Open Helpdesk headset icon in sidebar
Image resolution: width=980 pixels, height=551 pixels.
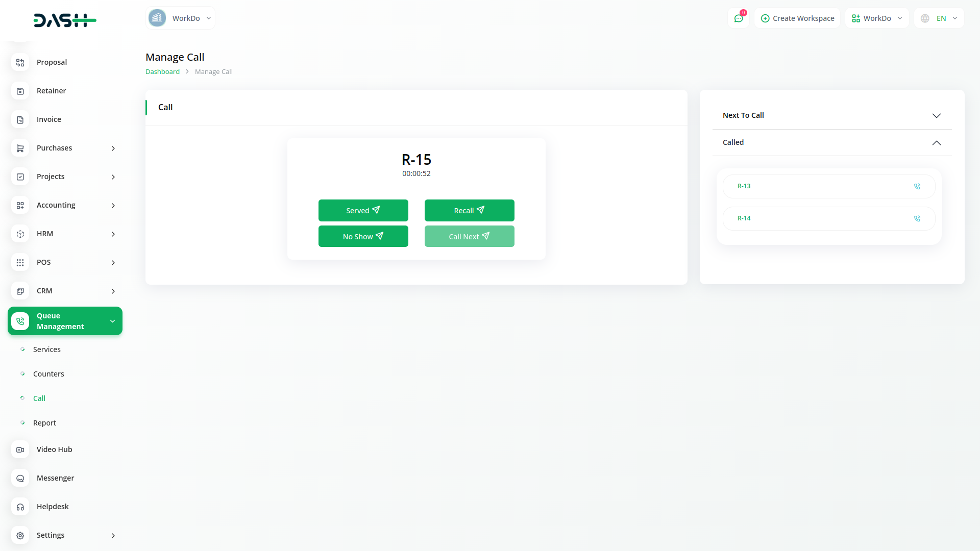click(20, 507)
